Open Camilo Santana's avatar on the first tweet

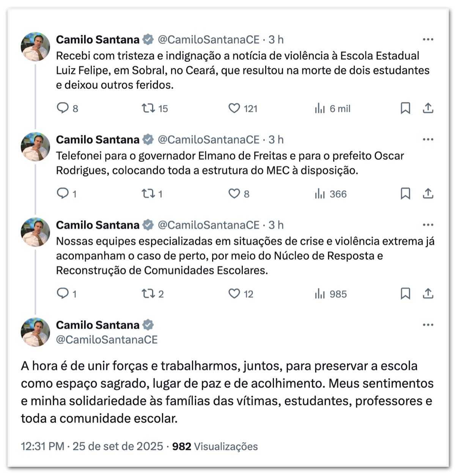(35, 47)
